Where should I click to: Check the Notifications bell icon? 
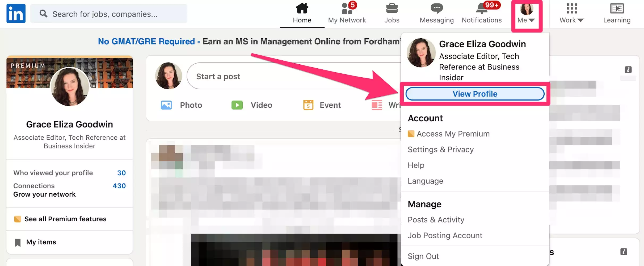tap(481, 9)
